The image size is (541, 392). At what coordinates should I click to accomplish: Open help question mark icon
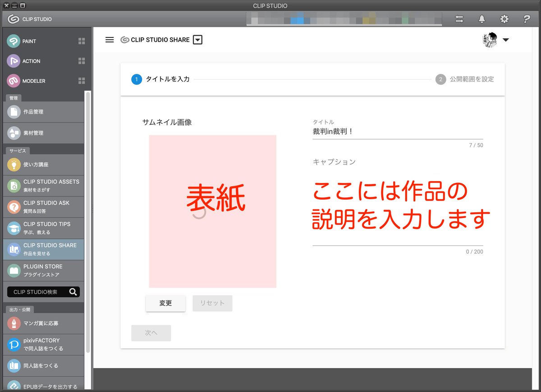pos(526,19)
